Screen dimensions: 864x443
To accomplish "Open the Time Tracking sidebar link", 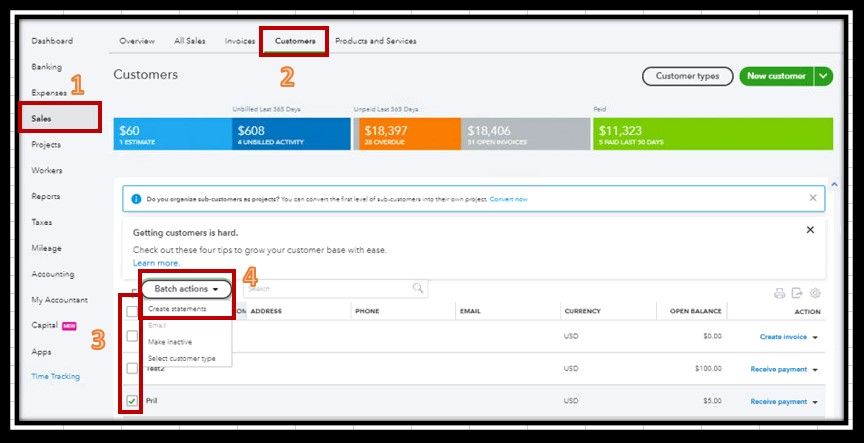I will click(56, 376).
